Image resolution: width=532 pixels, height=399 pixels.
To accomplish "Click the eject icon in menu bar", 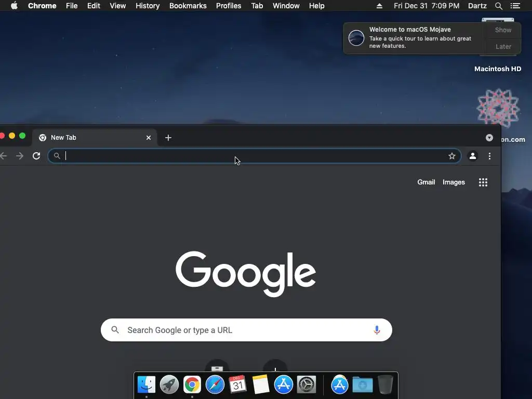I will coord(379,6).
